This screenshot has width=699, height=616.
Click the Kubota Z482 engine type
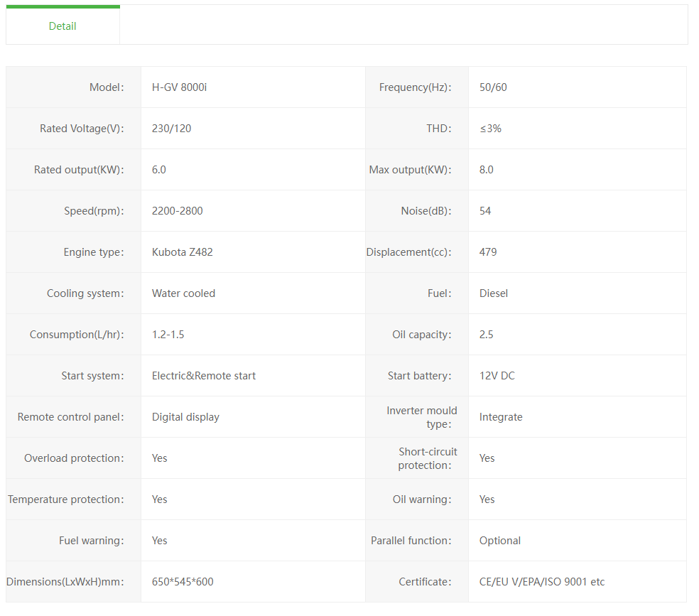point(182,252)
